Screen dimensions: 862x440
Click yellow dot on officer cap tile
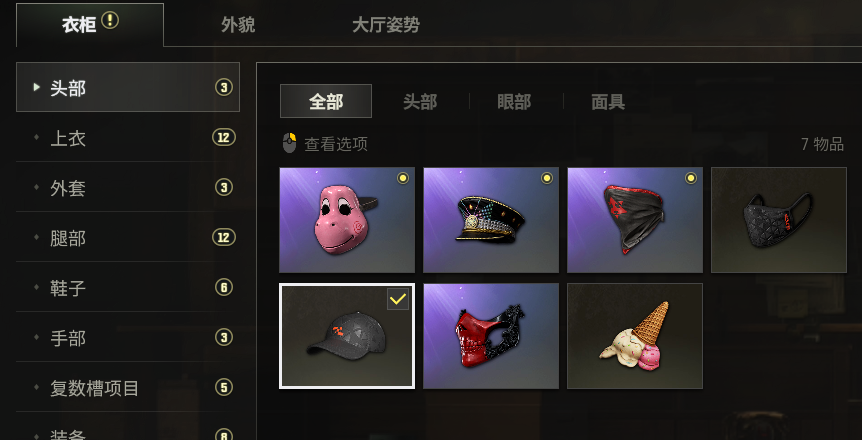546,178
